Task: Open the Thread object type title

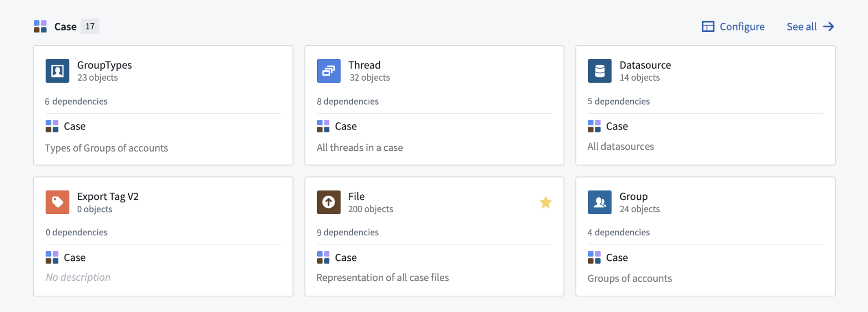Action: click(364, 65)
